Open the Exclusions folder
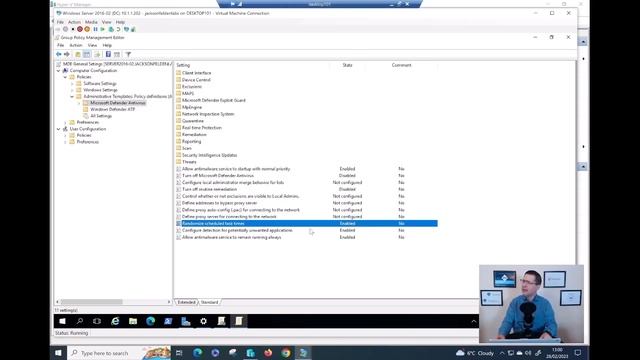This screenshot has height=360, width=640. click(192, 87)
